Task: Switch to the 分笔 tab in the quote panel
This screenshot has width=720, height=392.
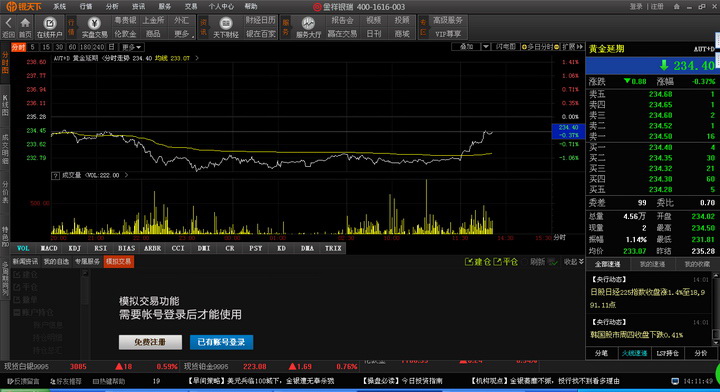Action: coord(601,353)
